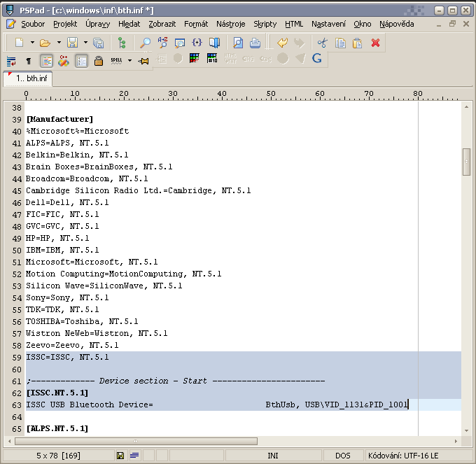476x464 pixels.
Task: Click the [ALPS.NT.5.1] section line
Action: click(57, 429)
